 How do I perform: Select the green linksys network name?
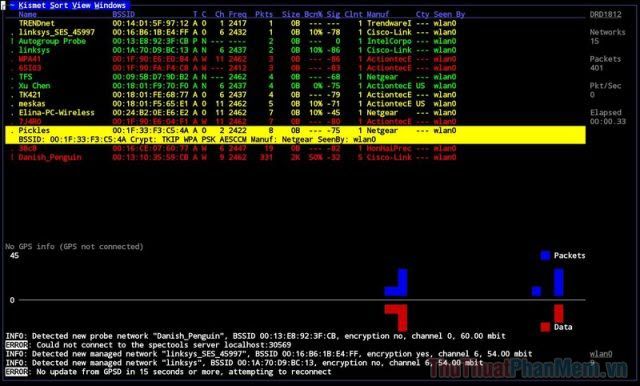tap(34, 50)
